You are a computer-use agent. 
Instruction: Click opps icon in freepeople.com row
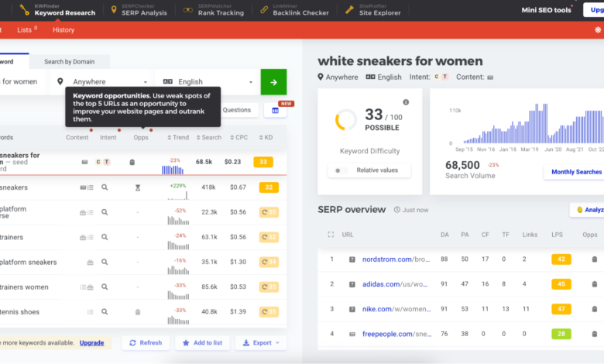(x=595, y=334)
